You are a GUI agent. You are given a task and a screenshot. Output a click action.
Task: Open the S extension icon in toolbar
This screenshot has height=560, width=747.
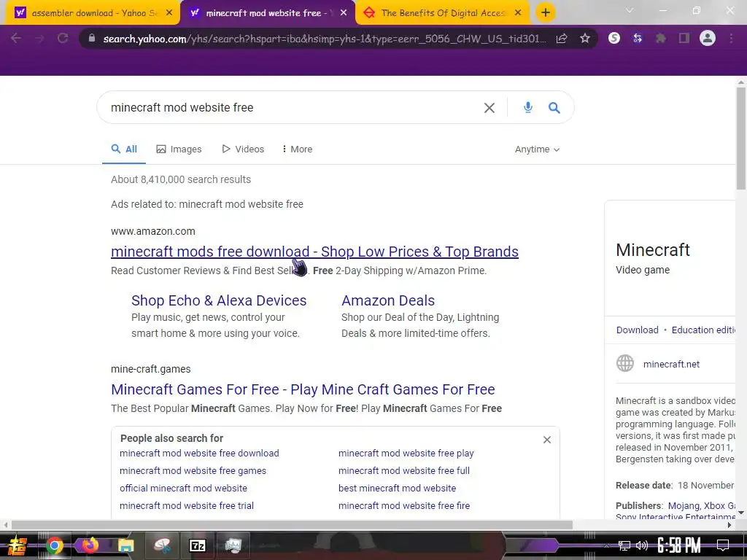pos(614,38)
